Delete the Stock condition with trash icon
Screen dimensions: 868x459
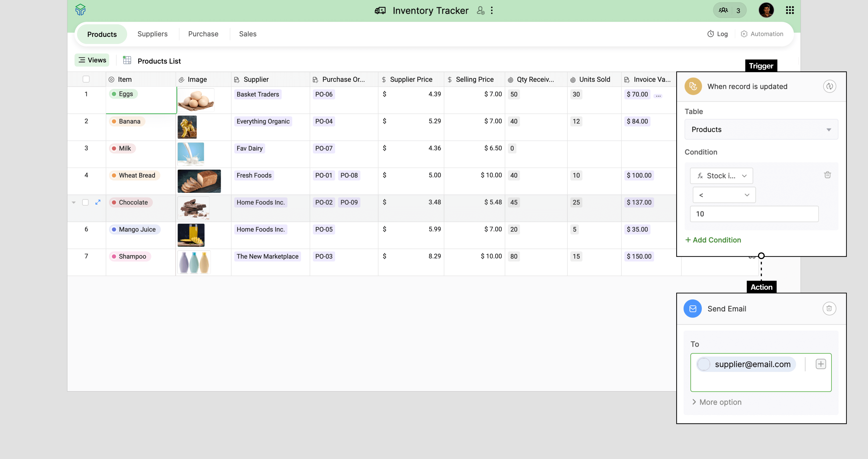point(827,175)
